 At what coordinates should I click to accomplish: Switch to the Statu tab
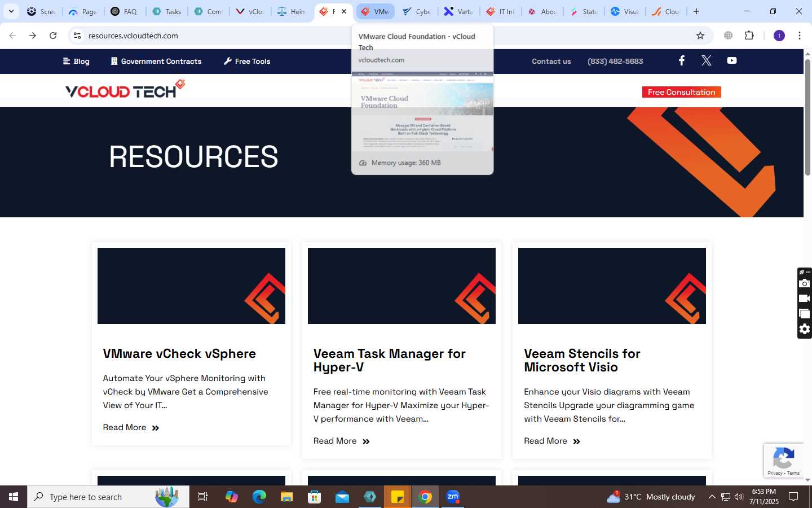click(x=584, y=11)
